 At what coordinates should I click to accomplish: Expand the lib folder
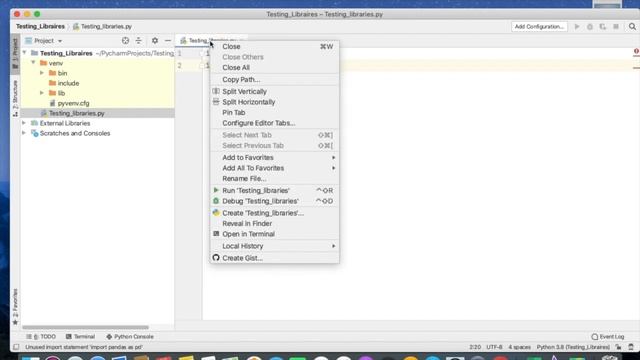click(42, 93)
